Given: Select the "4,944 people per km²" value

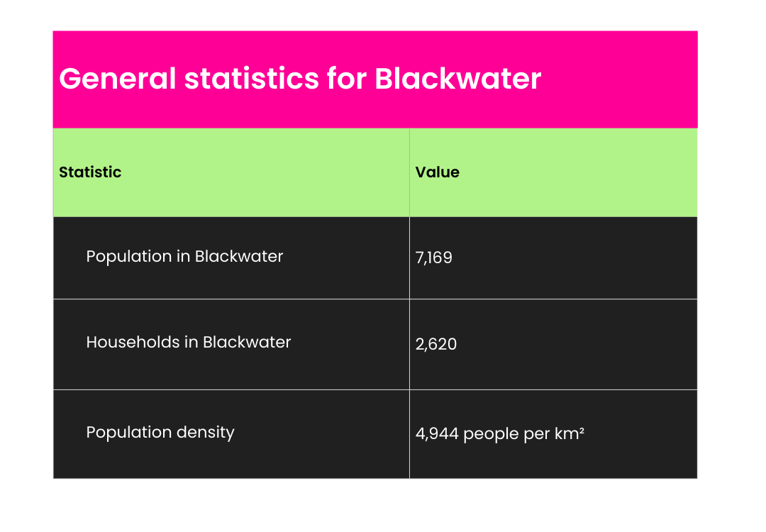Looking at the screenshot, I should pyautogui.click(x=499, y=434).
